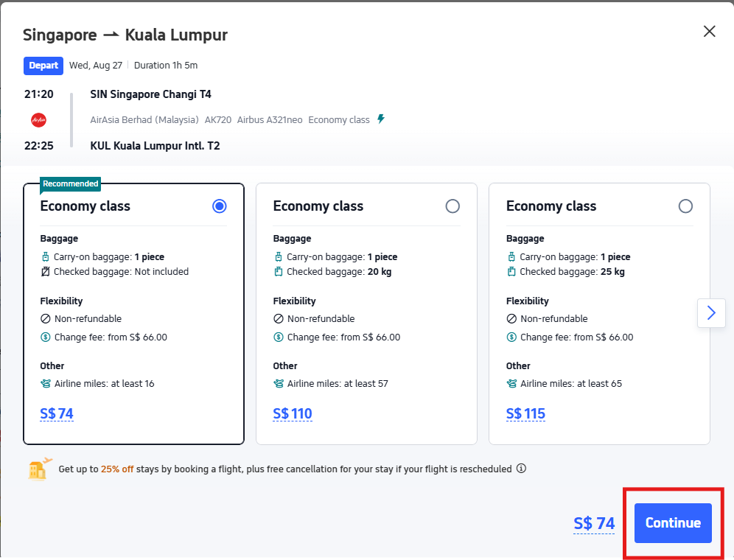Click the right arrow to see more fares
Image resolution: width=734 pixels, height=560 pixels.
710,312
